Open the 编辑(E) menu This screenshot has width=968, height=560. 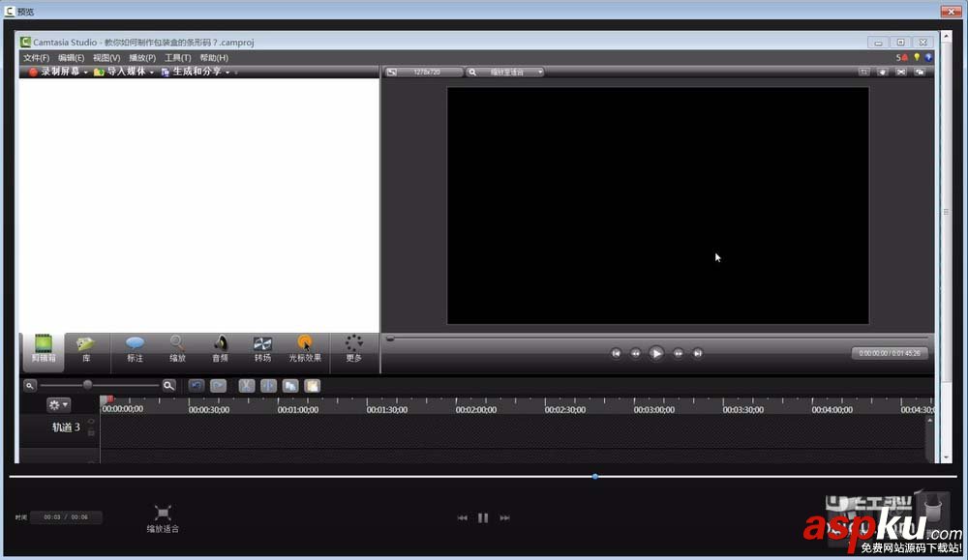pyautogui.click(x=71, y=58)
